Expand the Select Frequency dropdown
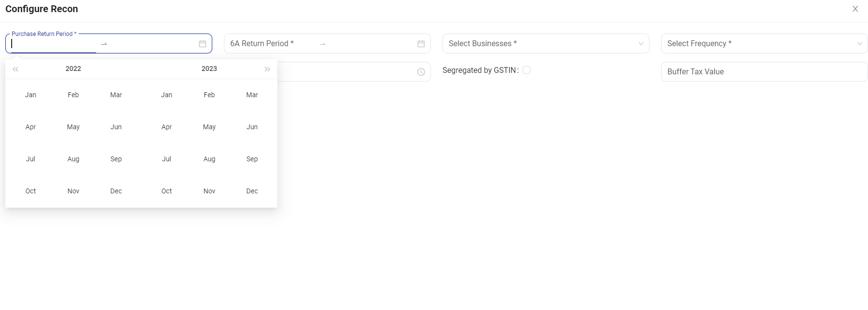The height and width of the screenshot is (310, 868). 764,44
